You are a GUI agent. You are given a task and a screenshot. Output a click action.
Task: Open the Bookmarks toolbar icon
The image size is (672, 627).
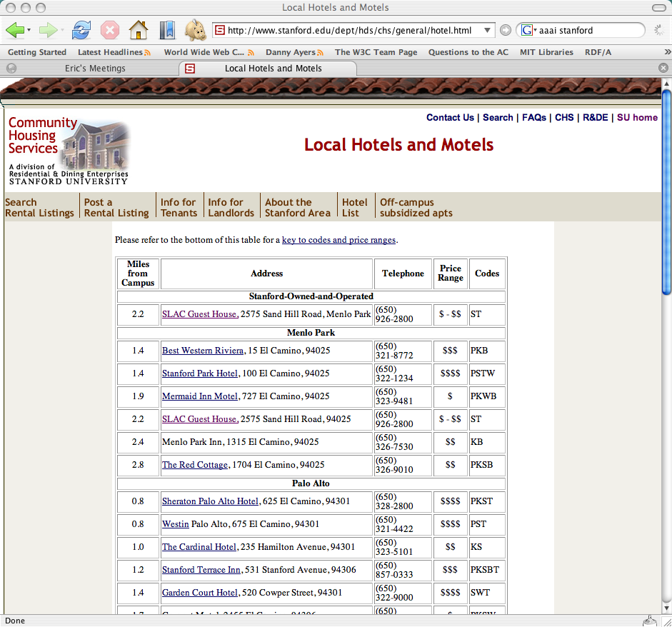(166, 30)
